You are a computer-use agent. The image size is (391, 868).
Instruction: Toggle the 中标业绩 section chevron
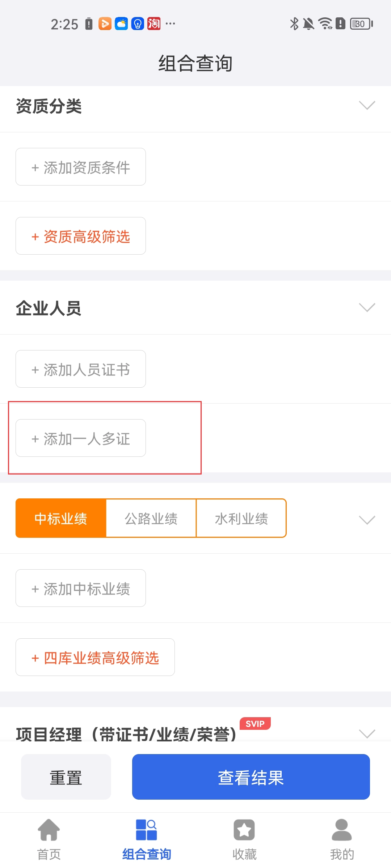pyautogui.click(x=367, y=520)
